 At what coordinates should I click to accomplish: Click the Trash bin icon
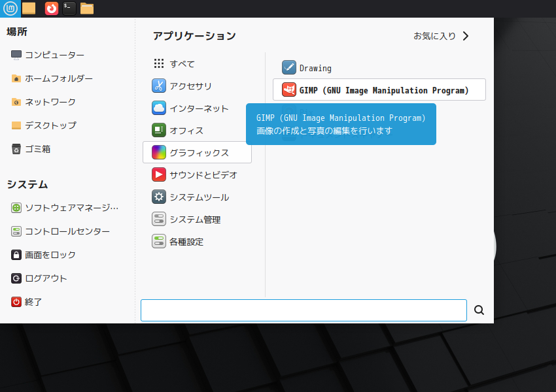point(16,149)
